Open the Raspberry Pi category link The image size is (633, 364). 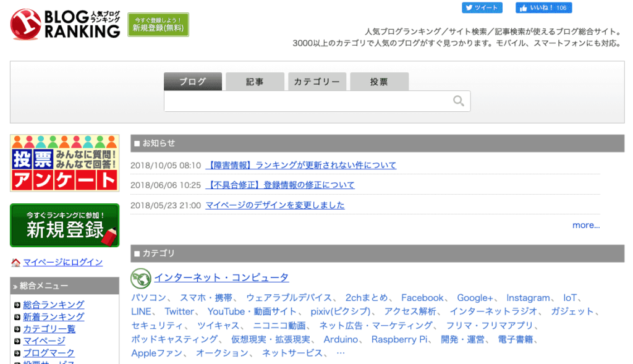click(399, 339)
